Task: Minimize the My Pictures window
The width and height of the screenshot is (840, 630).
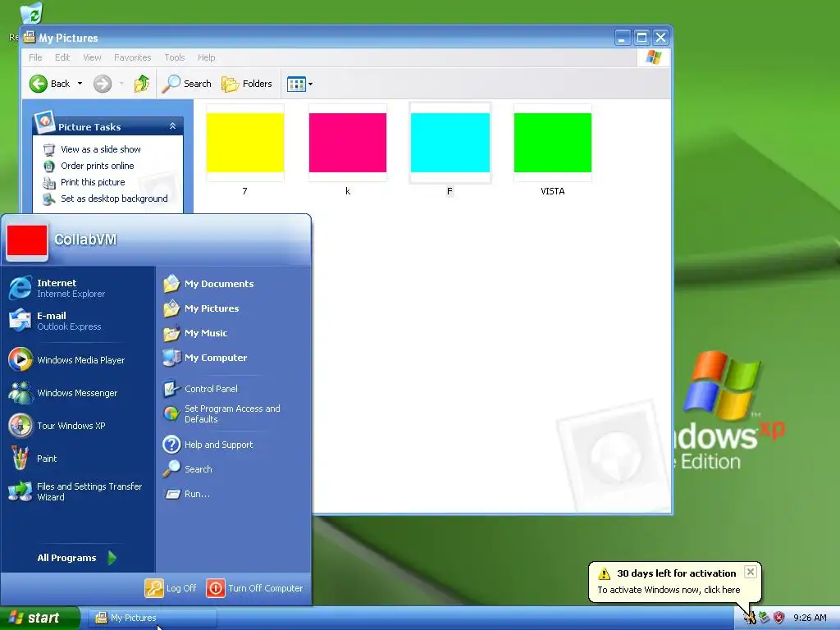Action: coord(622,38)
